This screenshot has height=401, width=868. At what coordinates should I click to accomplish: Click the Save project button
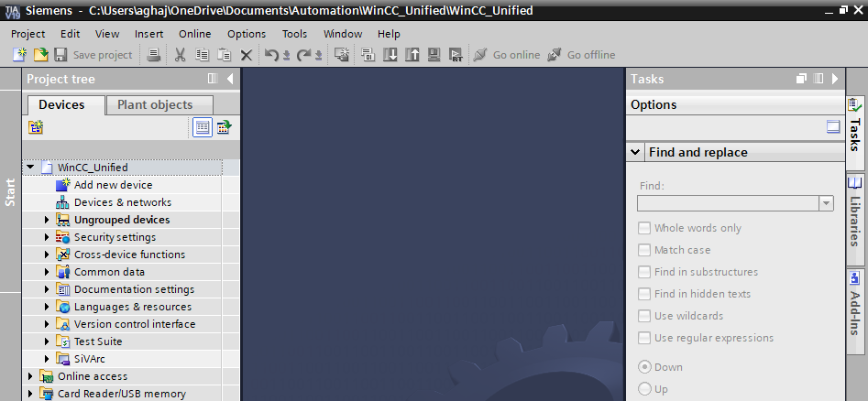[x=93, y=54]
